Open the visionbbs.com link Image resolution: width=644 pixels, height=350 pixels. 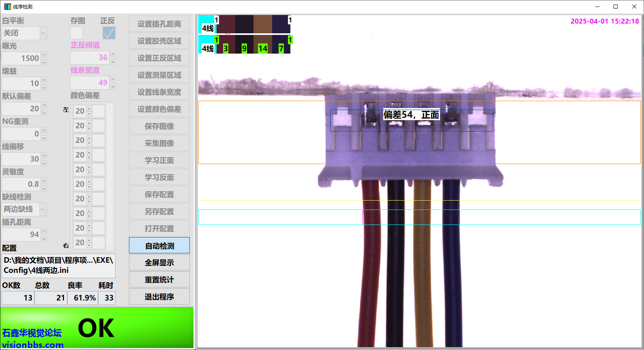(x=32, y=345)
